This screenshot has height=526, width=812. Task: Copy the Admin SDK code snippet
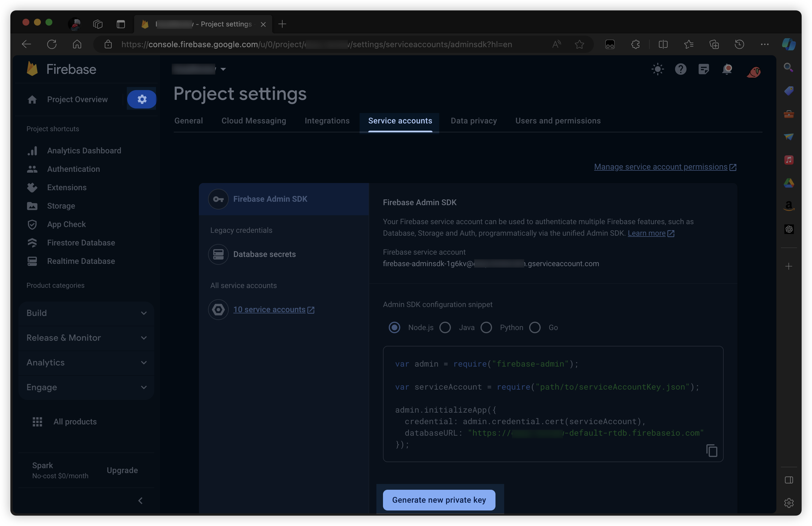click(712, 451)
